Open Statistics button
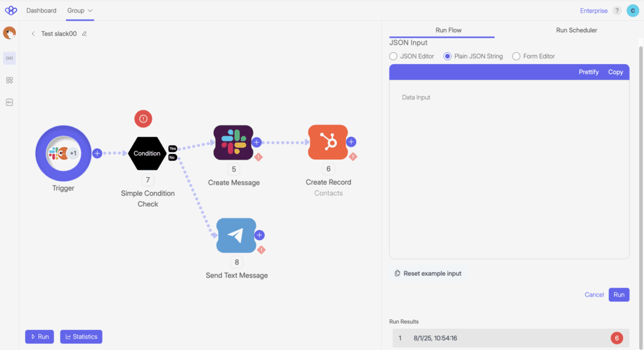644x350 pixels. tap(81, 336)
